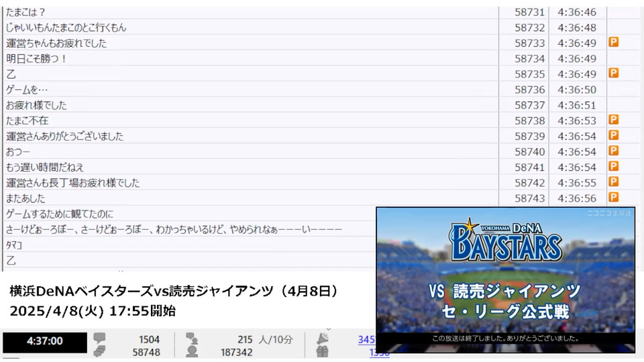Click the active commenters icon beside 215
This screenshot has height=362, width=644.
(x=192, y=339)
